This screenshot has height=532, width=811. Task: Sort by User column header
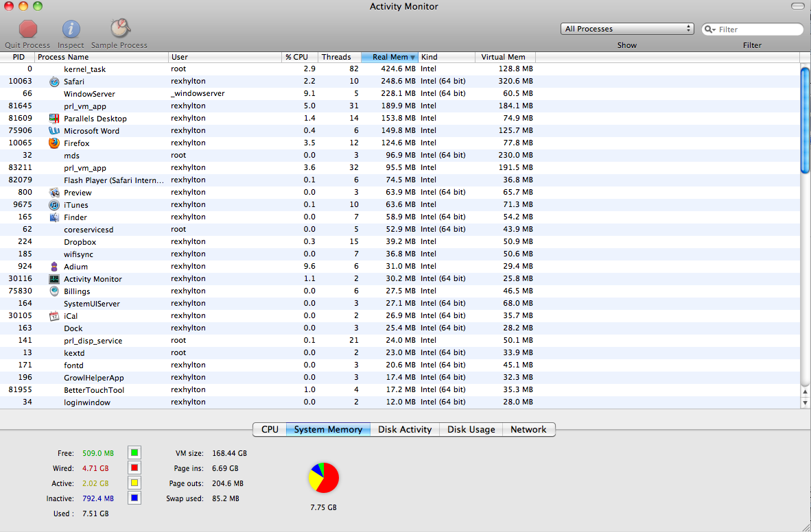click(x=226, y=57)
